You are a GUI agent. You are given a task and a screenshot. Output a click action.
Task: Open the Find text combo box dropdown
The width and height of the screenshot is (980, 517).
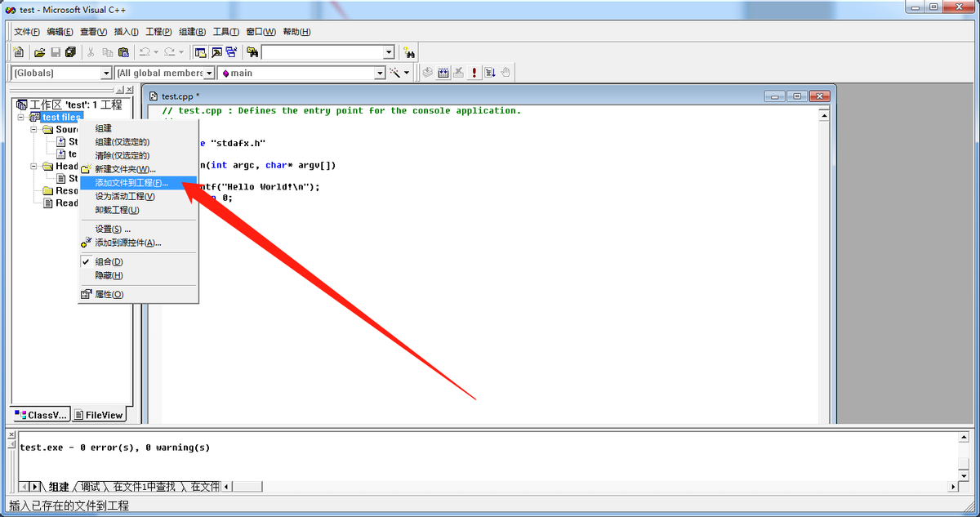[389, 52]
